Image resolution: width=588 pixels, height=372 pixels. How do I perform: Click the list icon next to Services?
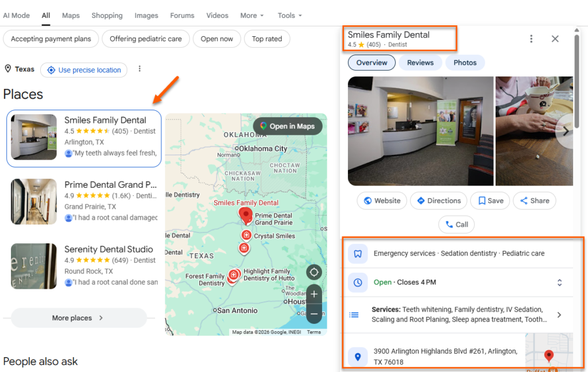point(354,315)
